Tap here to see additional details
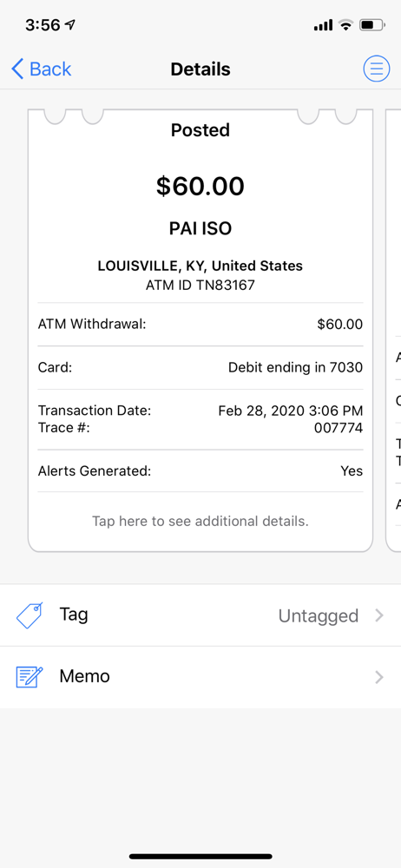 [200, 521]
